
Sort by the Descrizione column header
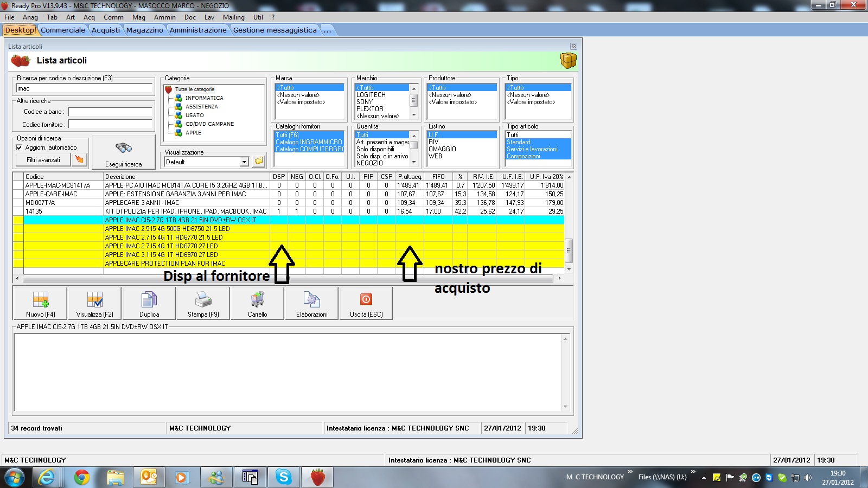tap(187, 177)
